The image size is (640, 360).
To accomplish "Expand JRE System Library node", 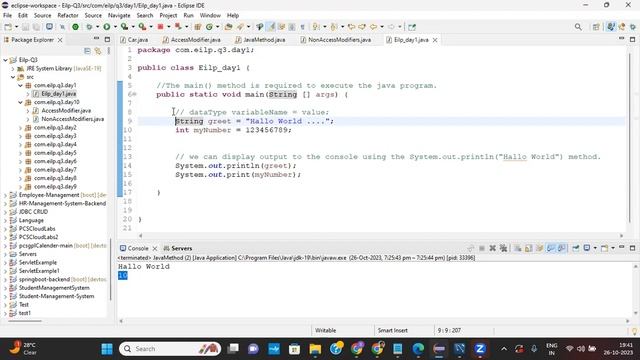I will [x=13, y=69].
